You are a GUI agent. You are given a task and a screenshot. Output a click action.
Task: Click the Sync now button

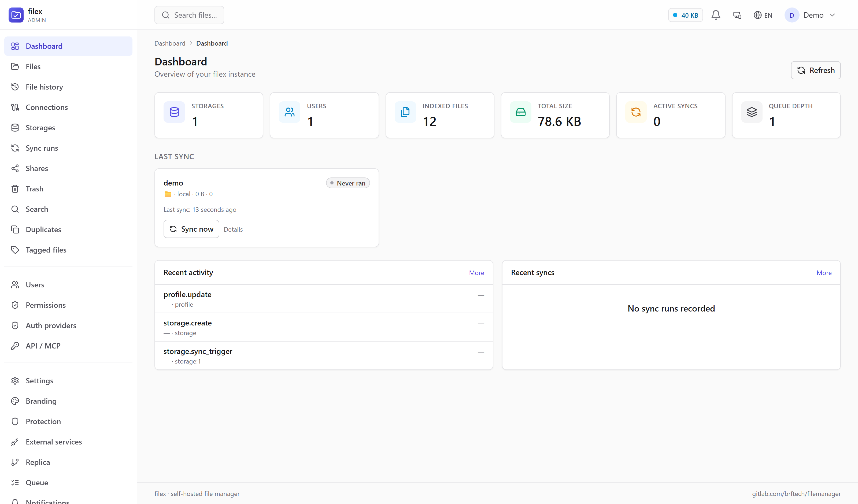pyautogui.click(x=191, y=229)
